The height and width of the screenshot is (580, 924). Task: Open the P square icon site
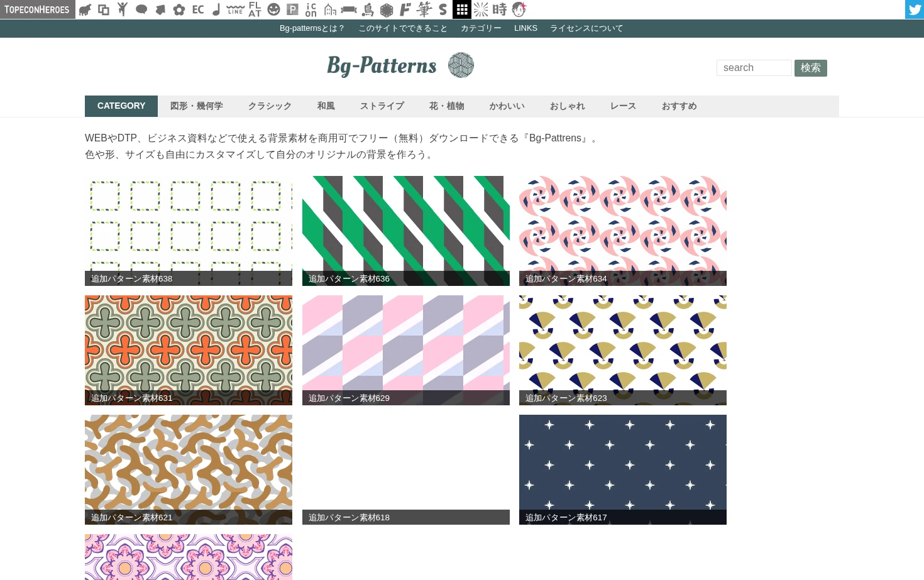[x=292, y=9]
